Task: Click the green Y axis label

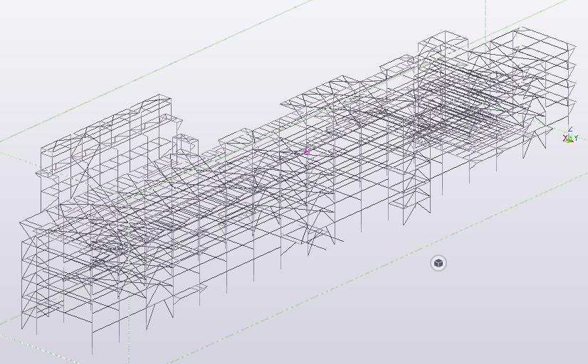Action: [576, 138]
